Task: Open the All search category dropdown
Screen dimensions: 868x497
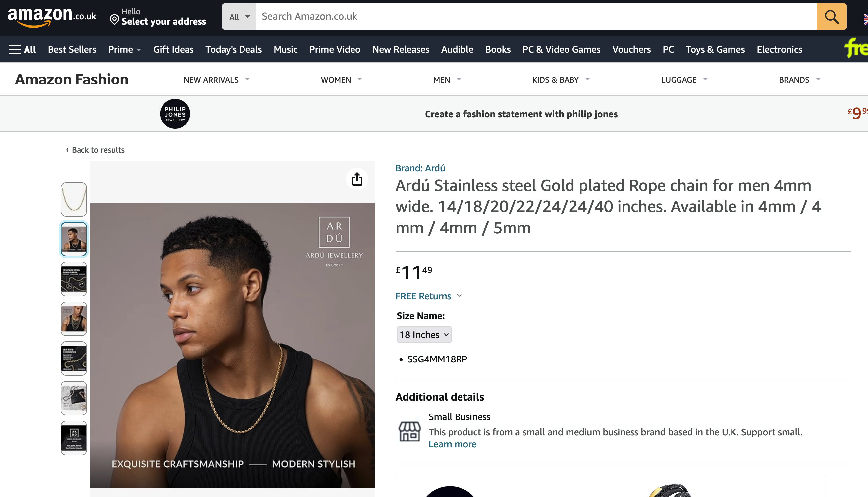Action: point(239,17)
